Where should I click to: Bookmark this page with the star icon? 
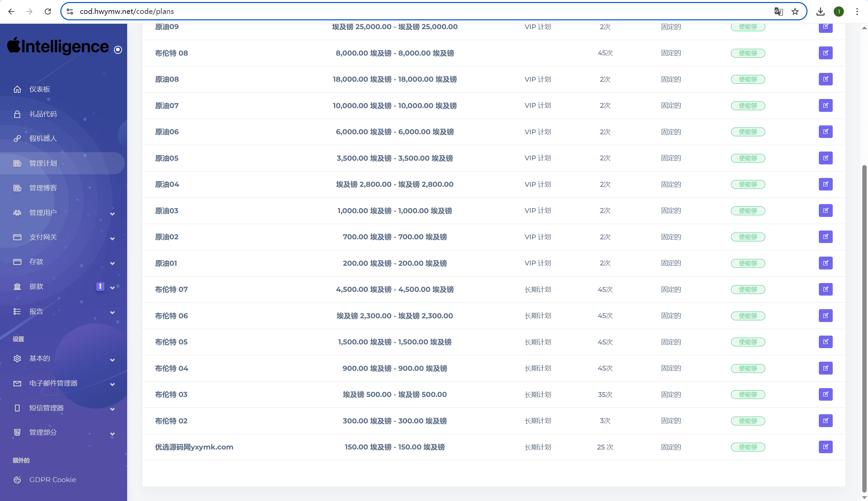coord(795,11)
